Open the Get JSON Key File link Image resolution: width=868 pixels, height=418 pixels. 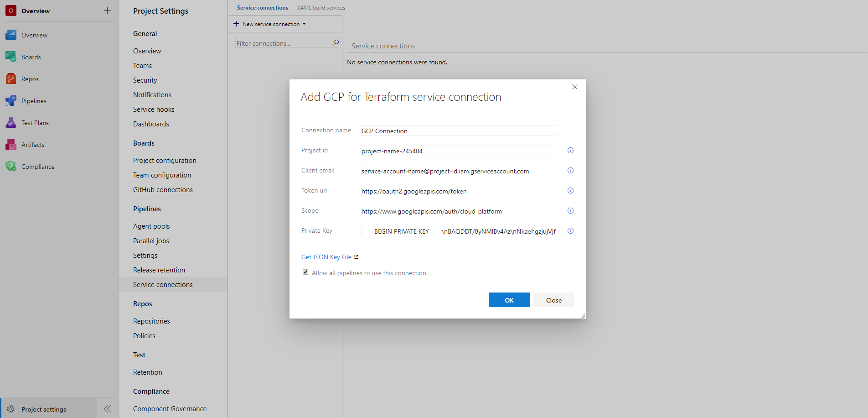pos(326,256)
